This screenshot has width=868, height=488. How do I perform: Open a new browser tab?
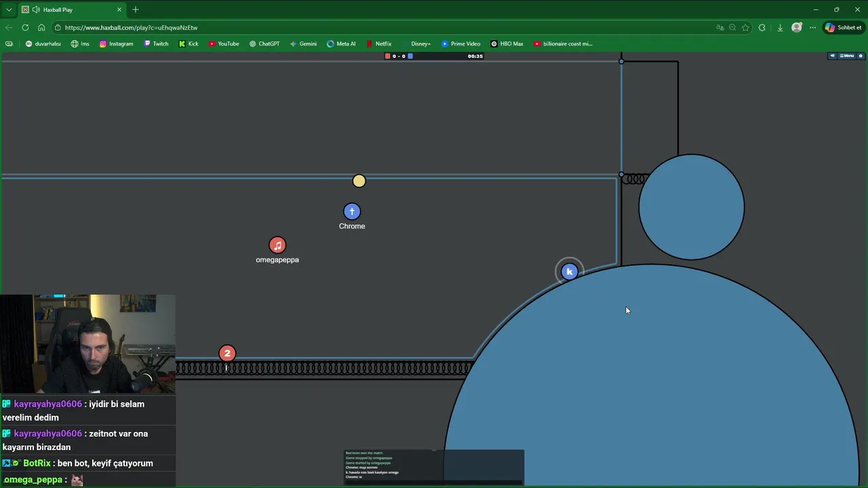point(136,9)
